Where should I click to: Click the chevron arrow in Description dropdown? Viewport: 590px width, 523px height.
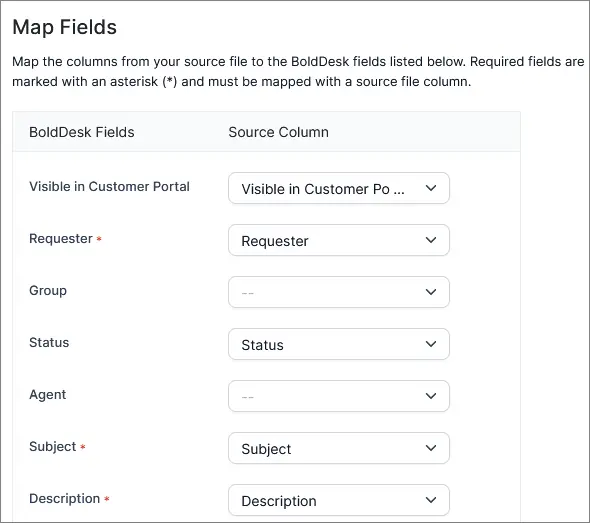pos(431,499)
